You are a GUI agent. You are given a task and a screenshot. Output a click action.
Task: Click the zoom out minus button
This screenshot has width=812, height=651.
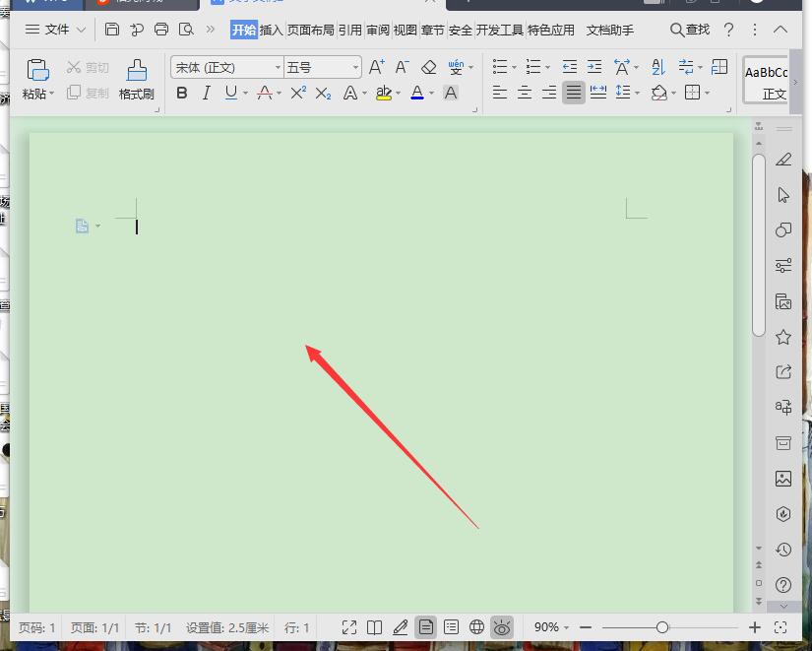click(x=586, y=627)
